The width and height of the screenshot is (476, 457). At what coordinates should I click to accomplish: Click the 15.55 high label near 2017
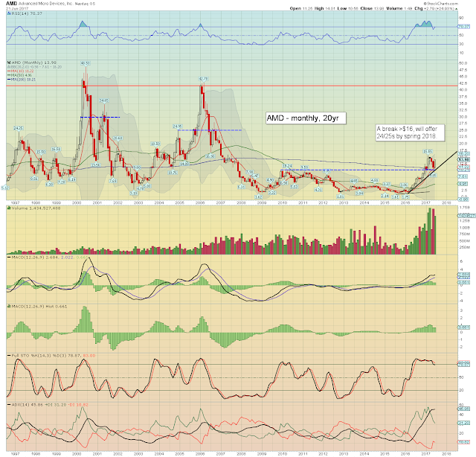coord(428,151)
